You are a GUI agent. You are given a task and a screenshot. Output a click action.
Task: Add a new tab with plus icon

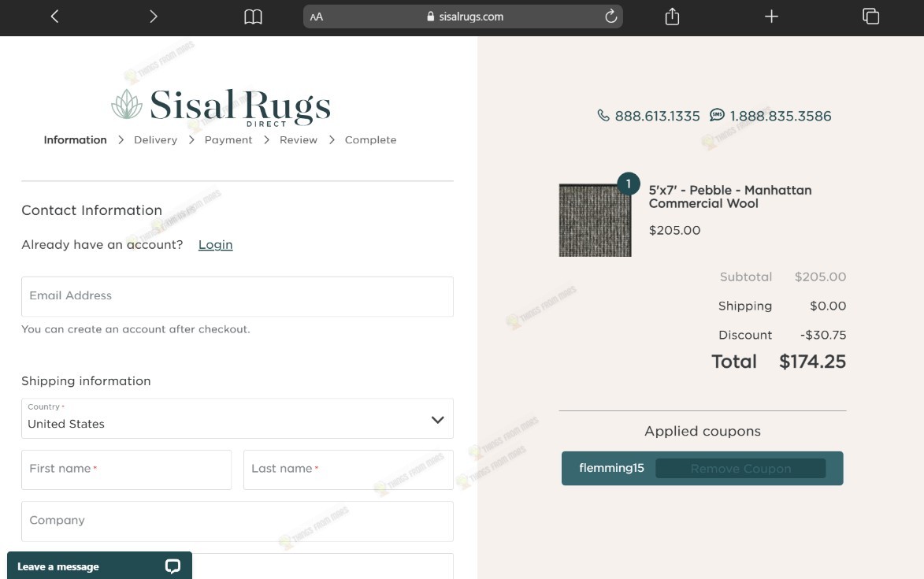pyautogui.click(x=771, y=17)
